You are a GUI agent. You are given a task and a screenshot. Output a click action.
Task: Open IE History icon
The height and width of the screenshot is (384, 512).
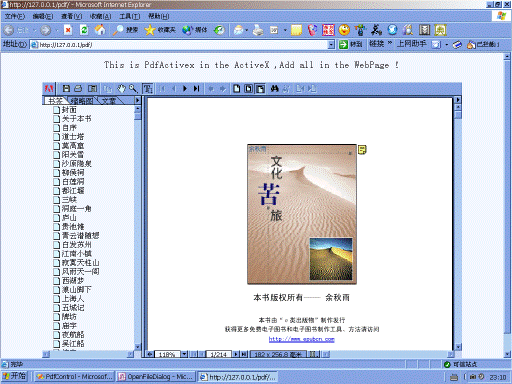(x=219, y=30)
